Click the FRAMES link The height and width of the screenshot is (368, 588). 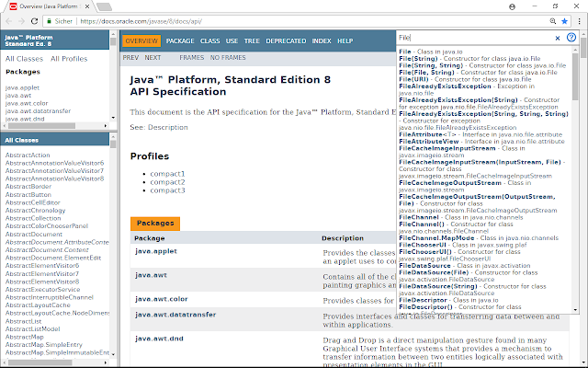[192, 57]
